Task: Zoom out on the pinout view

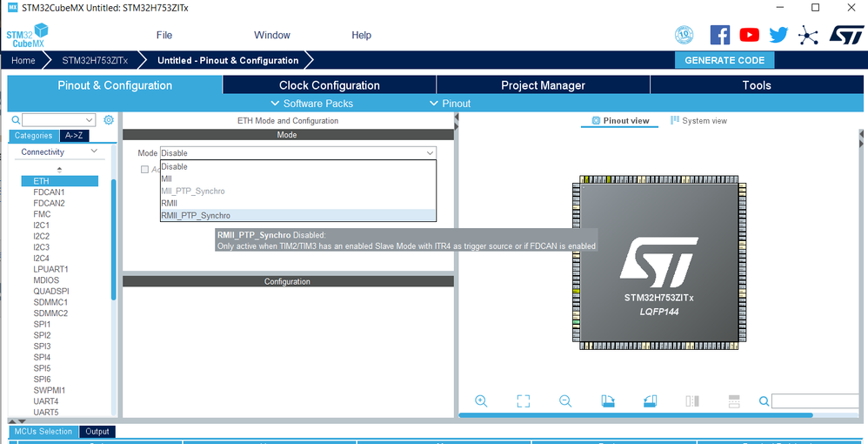Action: tap(565, 401)
